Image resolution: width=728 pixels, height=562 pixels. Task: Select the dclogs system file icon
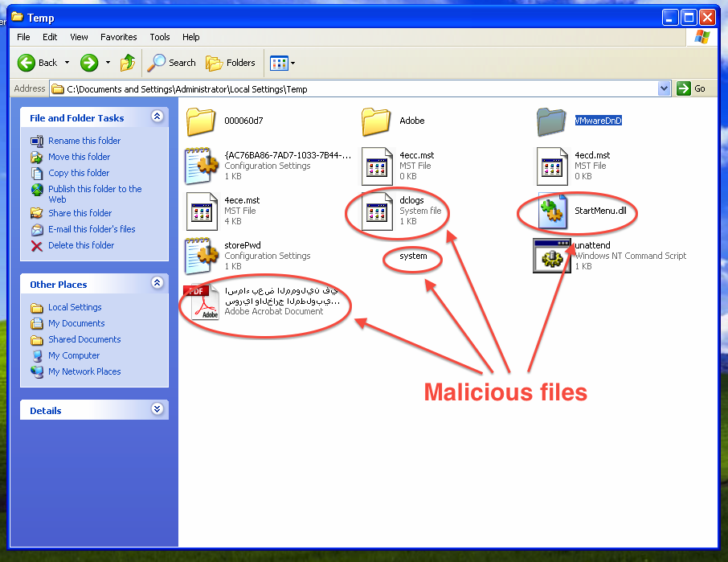click(x=377, y=211)
